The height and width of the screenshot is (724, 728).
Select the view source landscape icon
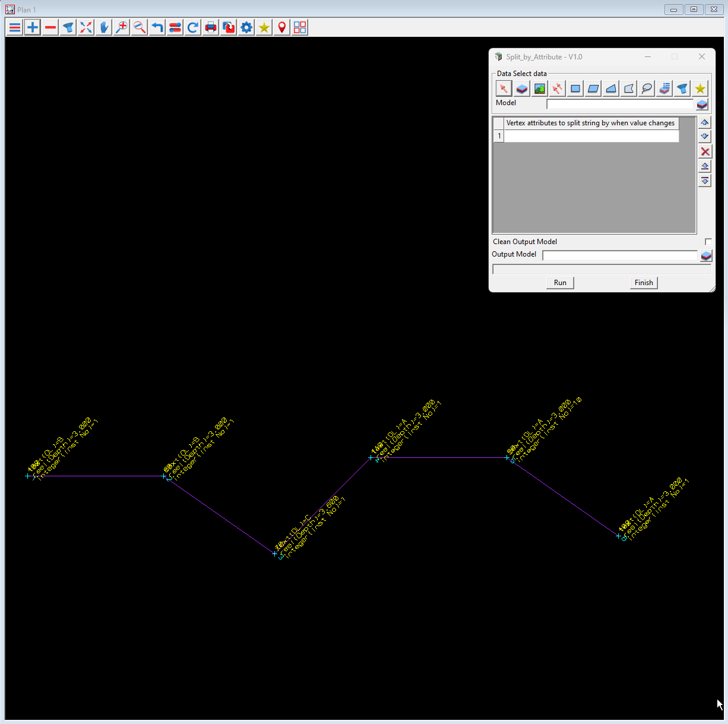click(539, 88)
